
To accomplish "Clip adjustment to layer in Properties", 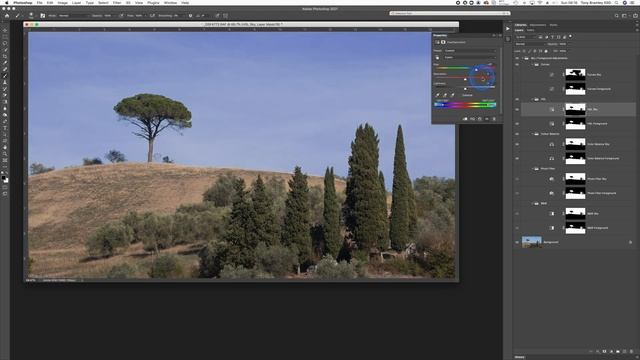I will click(465, 119).
